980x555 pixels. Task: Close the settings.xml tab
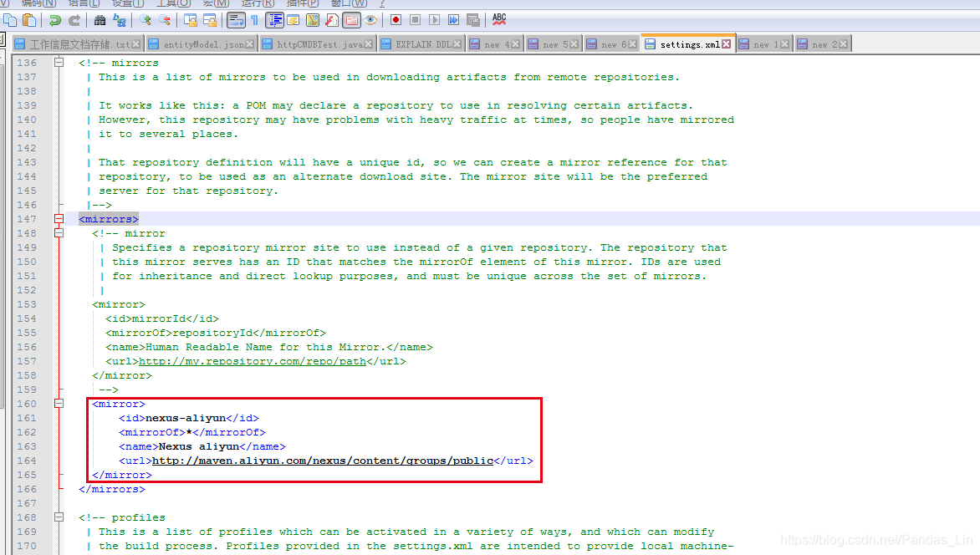pyautogui.click(x=727, y=44)
